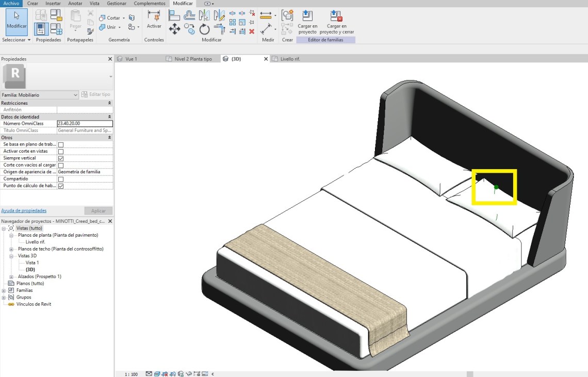Toggle the Siempre vertical checkbox

pyautogui.click(x=61, y=158)
